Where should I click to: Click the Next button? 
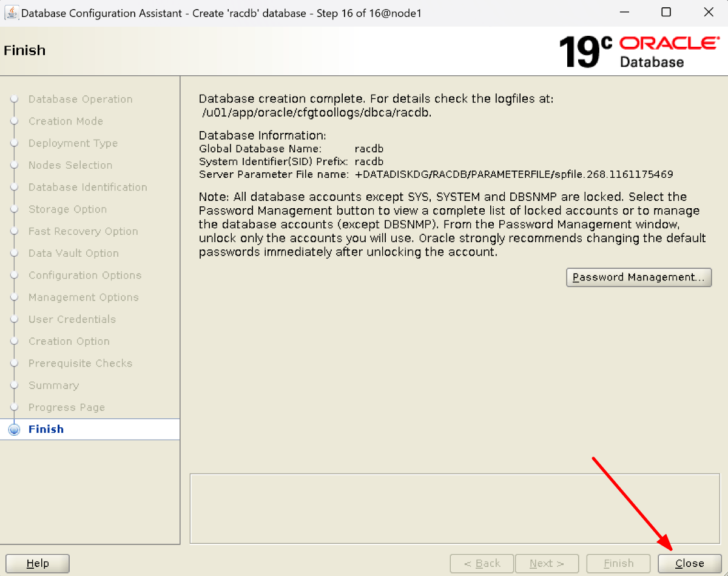coord(547,563)
